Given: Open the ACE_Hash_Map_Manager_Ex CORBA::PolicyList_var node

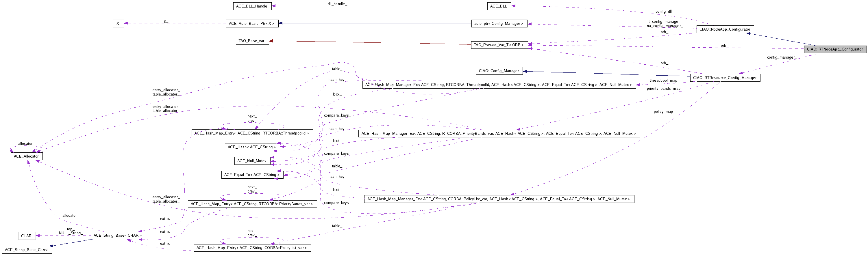Looking at the screenshot, I should point(499,199).
